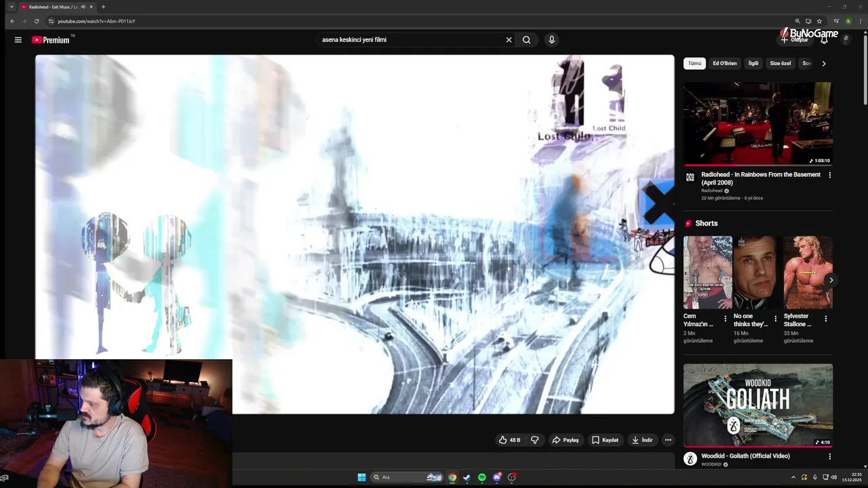Open the No one thinks short thumbnail

pos(758,272)
